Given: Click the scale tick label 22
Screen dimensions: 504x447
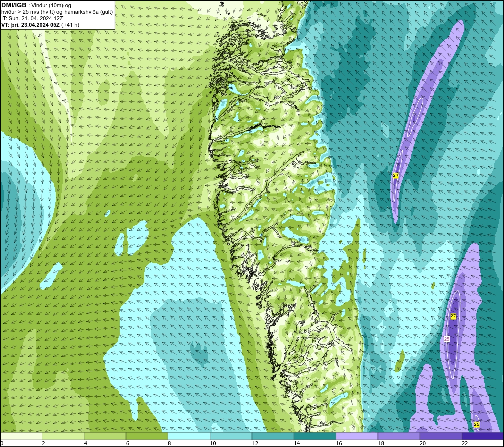Looking at the screenshot, I should tap(465, 444).
